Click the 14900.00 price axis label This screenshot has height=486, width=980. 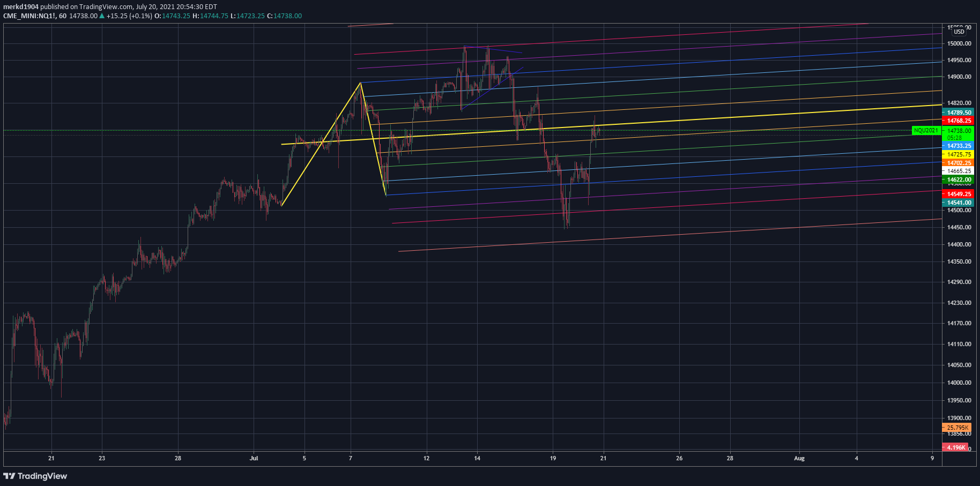(959, 77)
